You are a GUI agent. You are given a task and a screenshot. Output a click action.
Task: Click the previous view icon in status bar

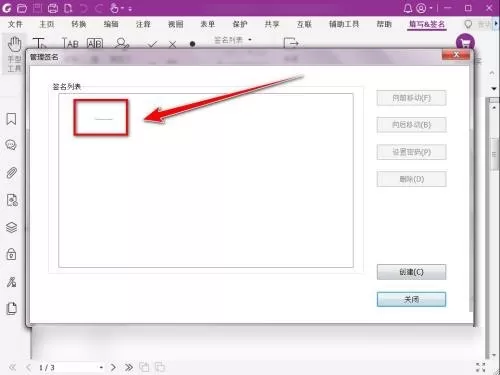point(144,367)
